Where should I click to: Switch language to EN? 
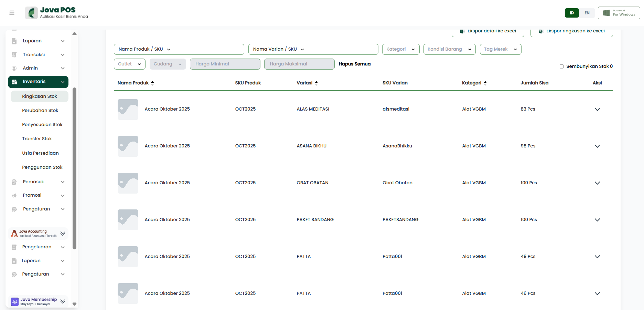(587, 13)
